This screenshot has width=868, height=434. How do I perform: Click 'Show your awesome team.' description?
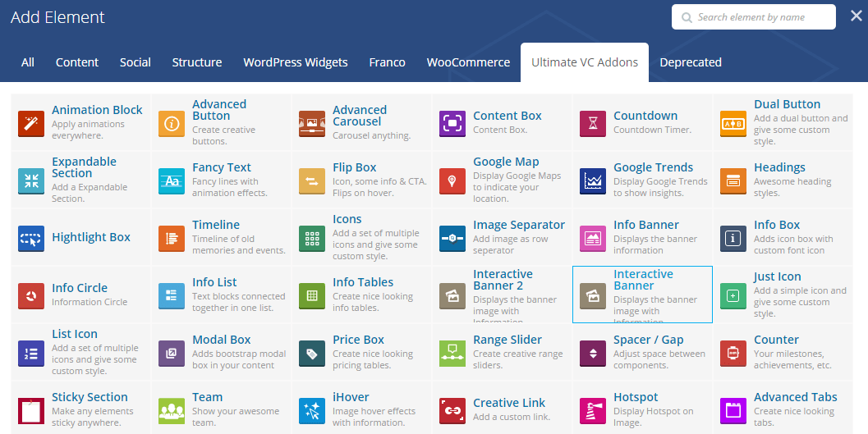point(236,417)
